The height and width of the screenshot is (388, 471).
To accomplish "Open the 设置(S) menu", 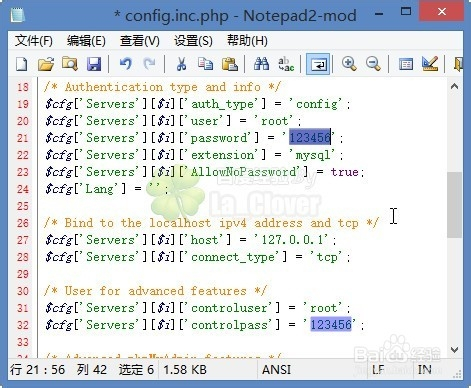I will [x=193, y=41].
